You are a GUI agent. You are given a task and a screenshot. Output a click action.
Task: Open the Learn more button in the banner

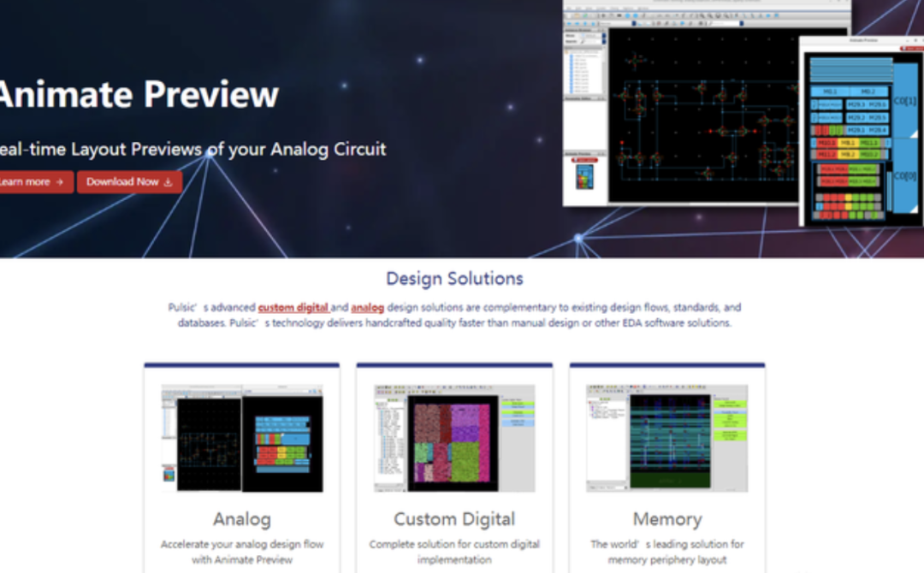coord(35,182)
